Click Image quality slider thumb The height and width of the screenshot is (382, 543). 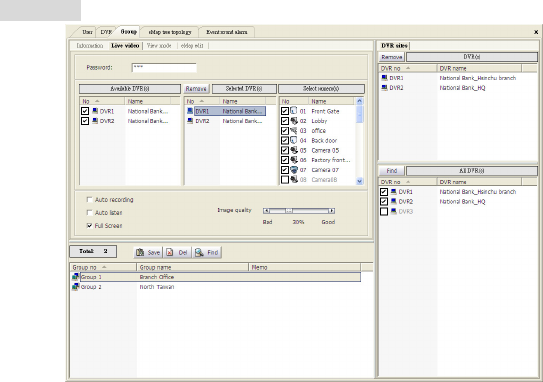pyautogui.click(x=288, y=211)
